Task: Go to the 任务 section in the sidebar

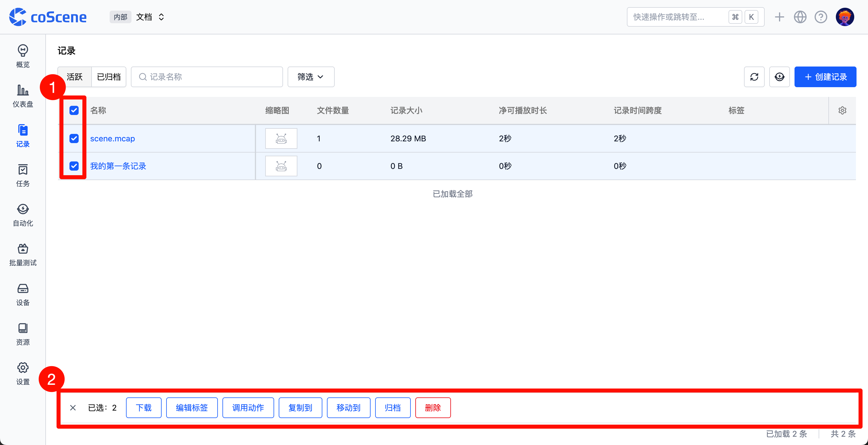Action: [x=22, y=175]
